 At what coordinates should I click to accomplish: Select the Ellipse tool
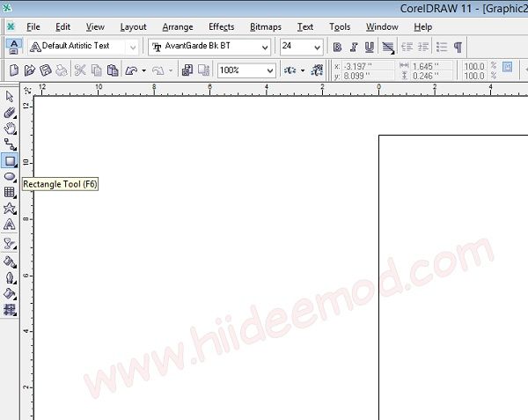(10, 177)
